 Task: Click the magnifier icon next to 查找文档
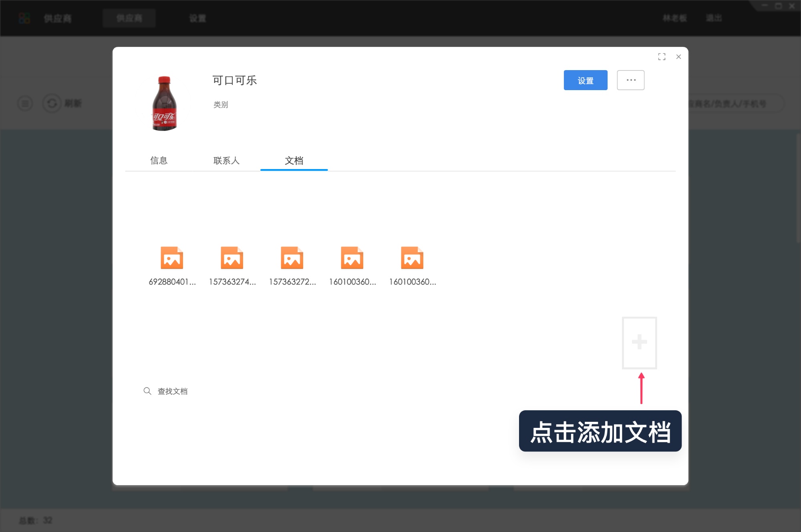[147, 391]
